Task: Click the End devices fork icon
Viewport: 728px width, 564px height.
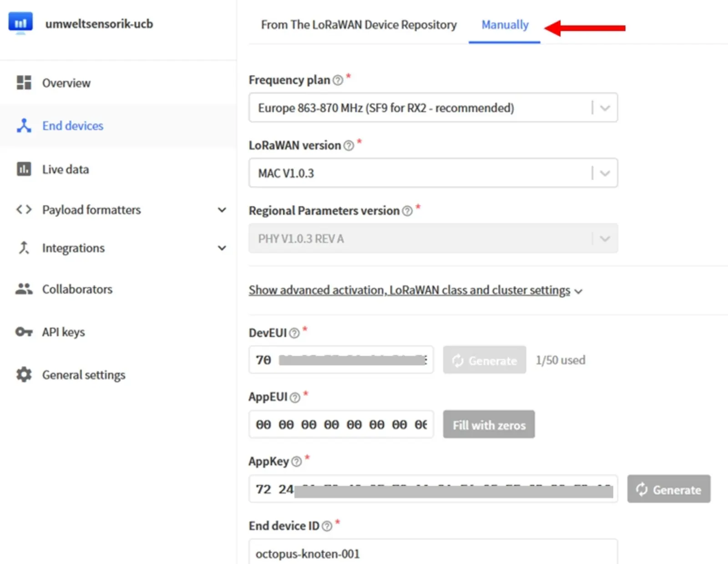Action: tap(24, 126)
